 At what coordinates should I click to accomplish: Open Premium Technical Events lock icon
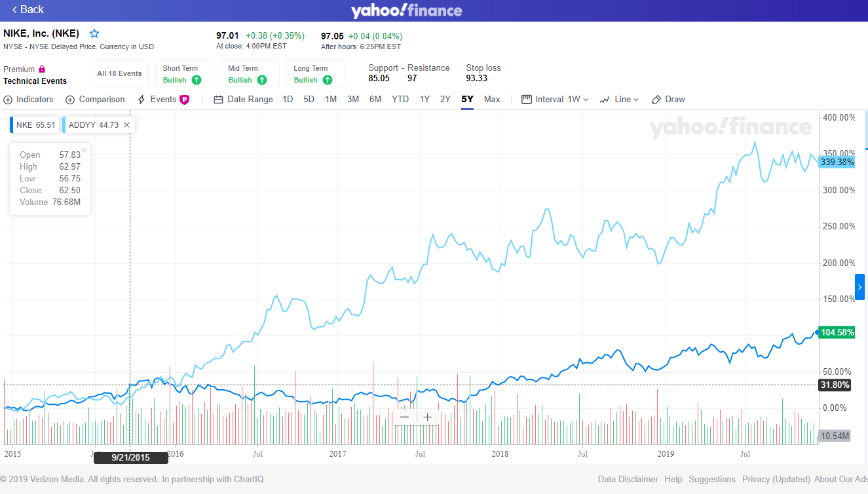(42, 69)
